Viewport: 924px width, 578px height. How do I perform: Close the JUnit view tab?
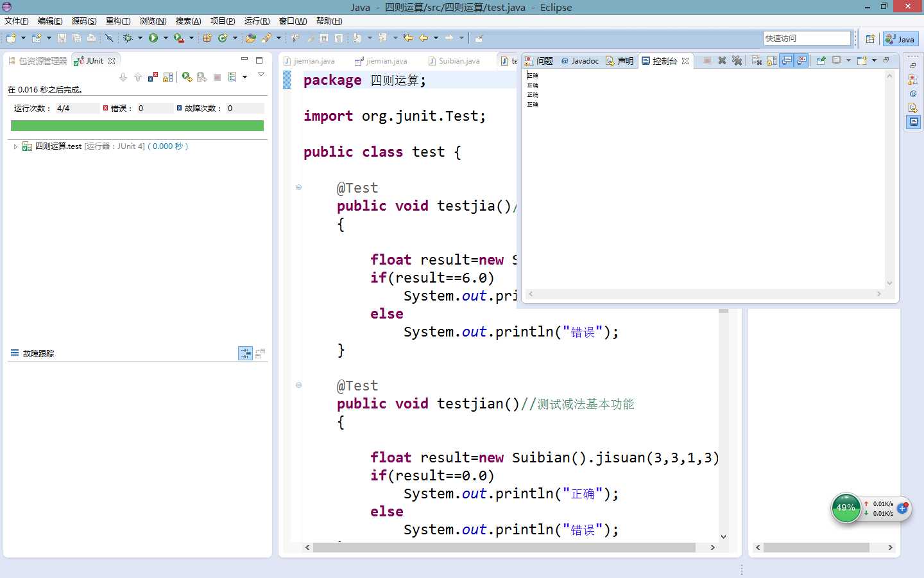pos(112,61)
